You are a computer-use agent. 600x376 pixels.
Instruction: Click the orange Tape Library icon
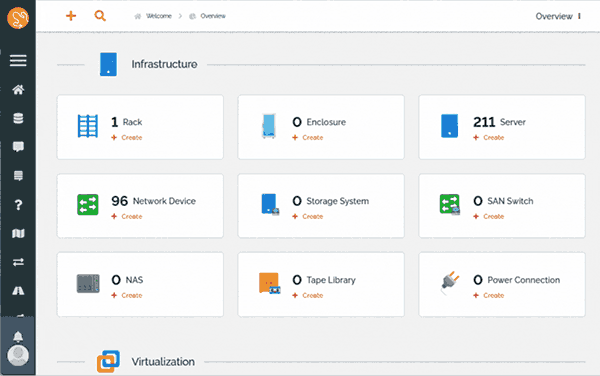(270, 283)
